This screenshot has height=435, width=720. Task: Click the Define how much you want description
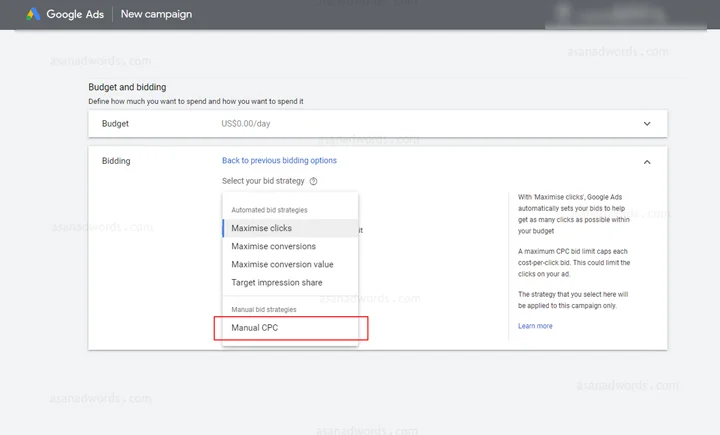coord(196,101)
